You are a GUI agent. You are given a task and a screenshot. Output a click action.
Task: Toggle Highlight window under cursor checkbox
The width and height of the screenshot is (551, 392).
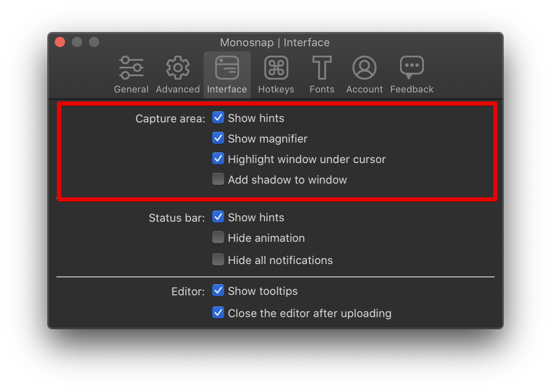click(x=218, y=159)
